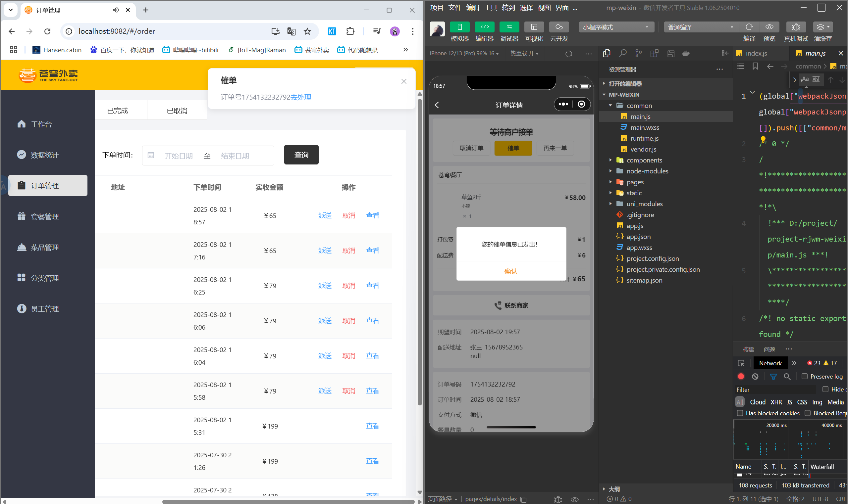Bookmark this page with star icon
Image resolution: width=848 pixels, height=504 pixels.
307,31
